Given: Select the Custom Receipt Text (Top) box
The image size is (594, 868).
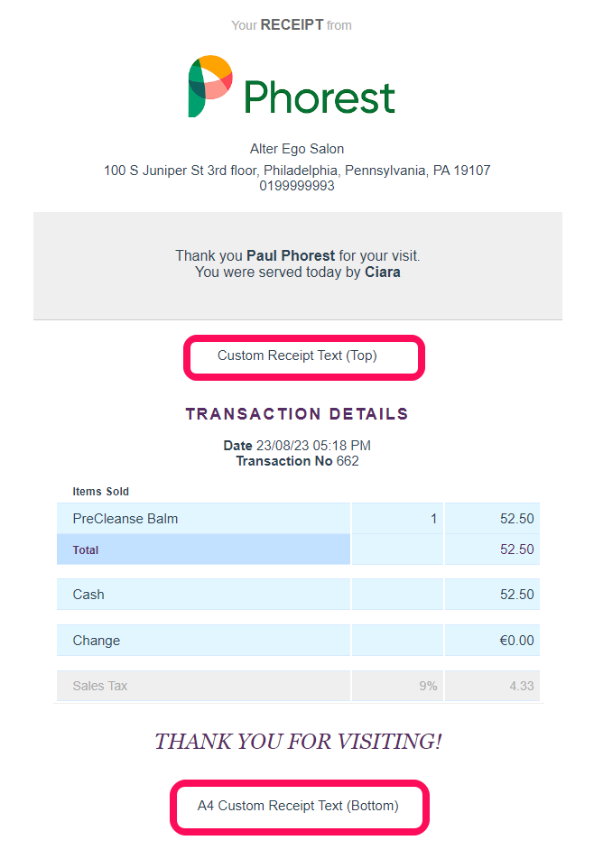Looking at the screenshot, I should click(x=304, y=357).
